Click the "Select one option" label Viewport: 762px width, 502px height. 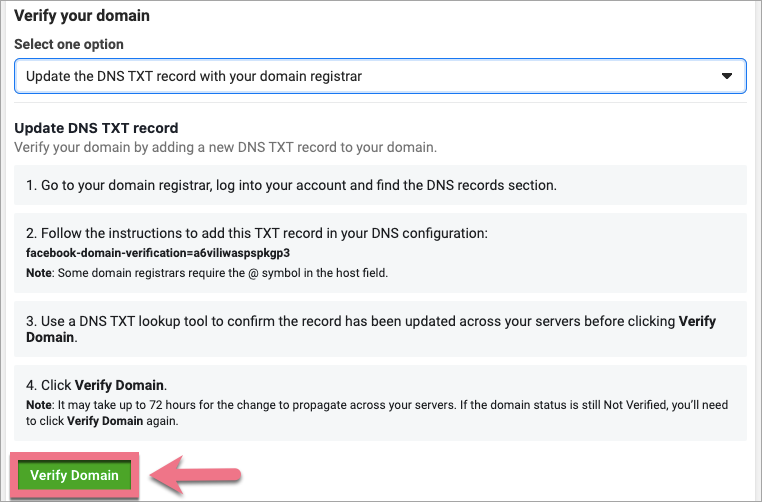coord(69,45)
